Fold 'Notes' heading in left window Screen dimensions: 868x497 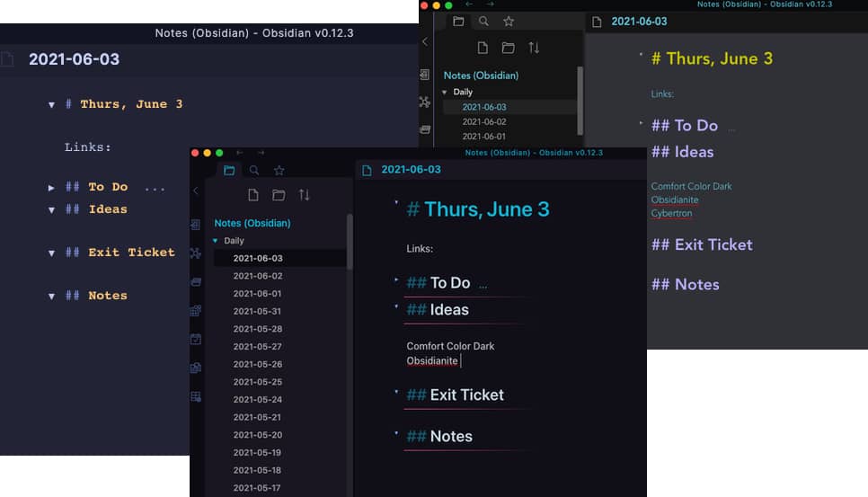[51, 296]
